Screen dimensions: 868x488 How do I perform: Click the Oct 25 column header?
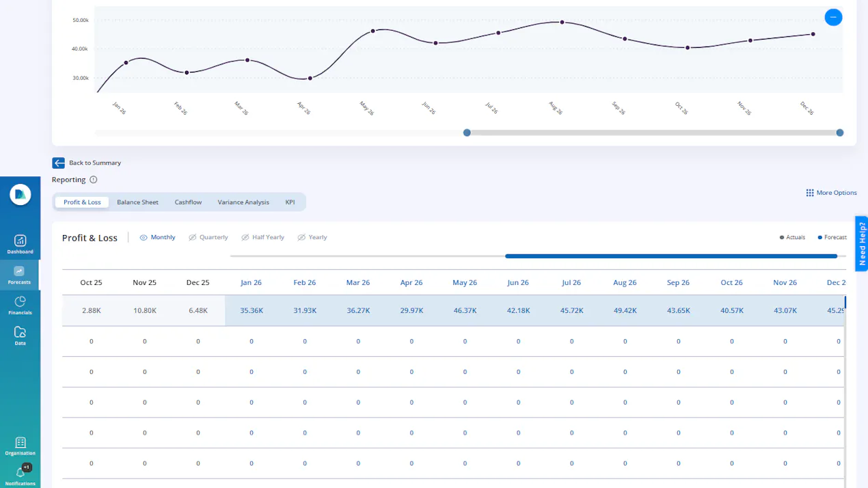[x=91, y=282]
